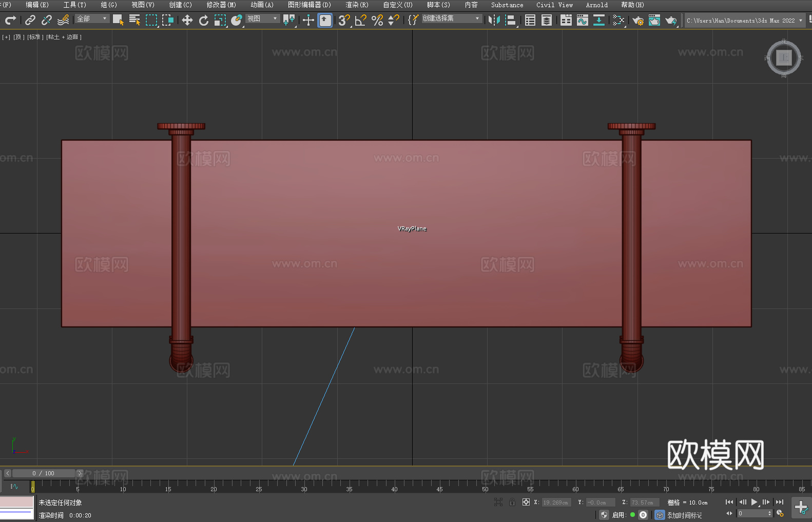The image size is (812, 522).
Task: Open the 修改器(M) menu
Action: 221,5
